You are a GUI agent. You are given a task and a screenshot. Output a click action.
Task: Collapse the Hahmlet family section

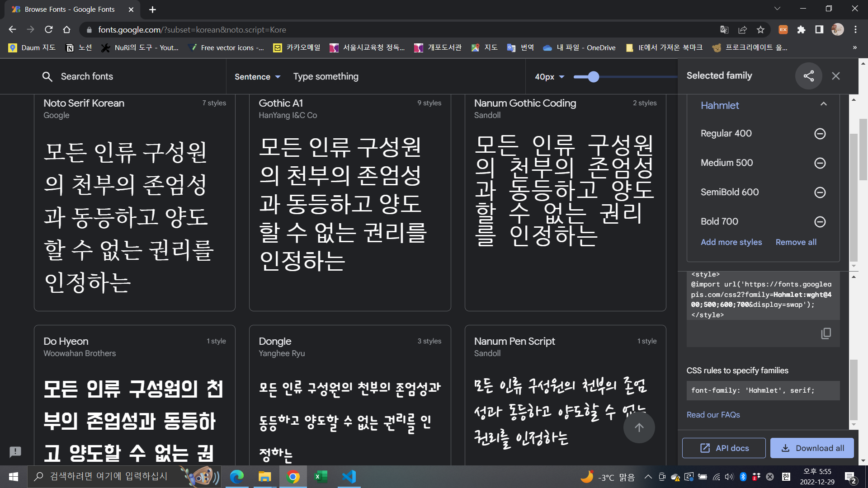coord(823,104)
